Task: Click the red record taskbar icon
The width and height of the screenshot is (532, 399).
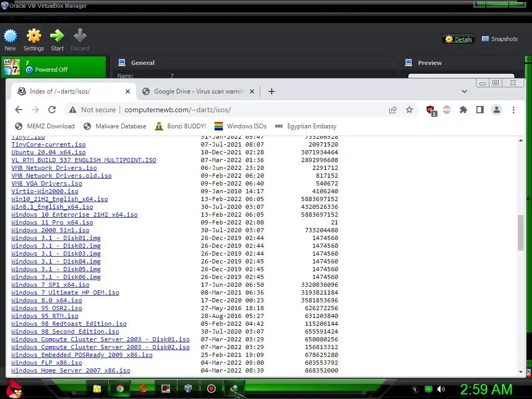Action: pyautogui.click(x=211, y=389)
